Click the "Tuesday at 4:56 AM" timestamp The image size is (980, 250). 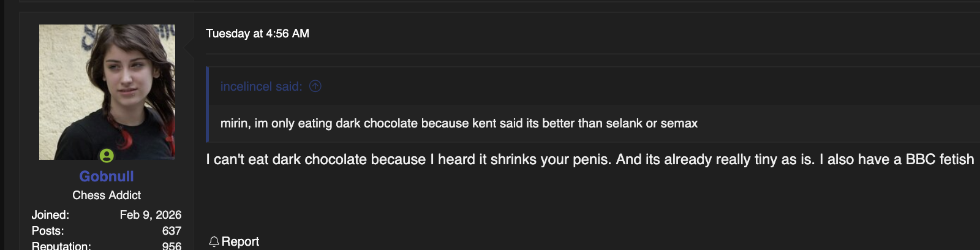click(257, 34)
